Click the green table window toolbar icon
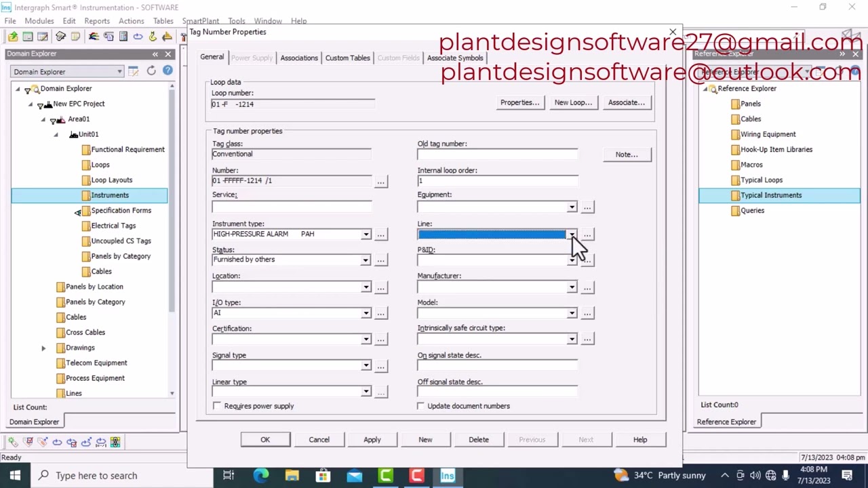Viewport: 868px width, 488px height. coord(28,37)
